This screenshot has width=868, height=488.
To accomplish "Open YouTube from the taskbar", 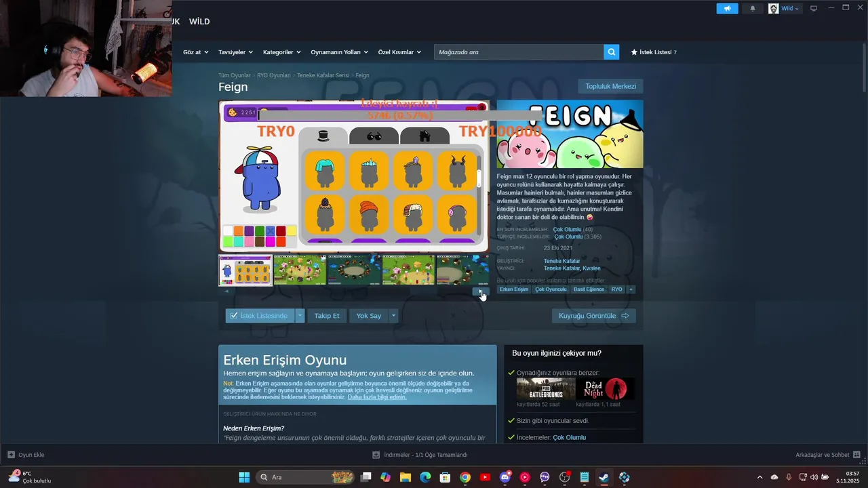I will pos(485,477).
